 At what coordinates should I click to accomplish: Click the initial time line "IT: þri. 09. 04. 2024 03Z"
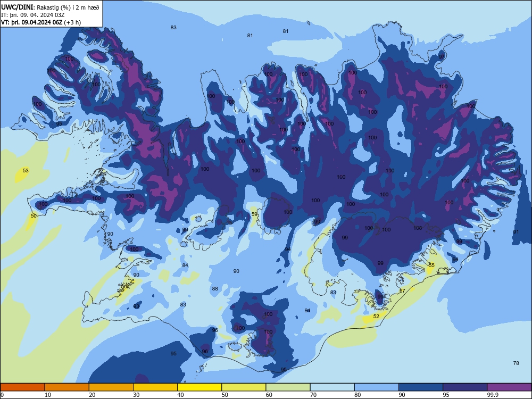point(32,15)
